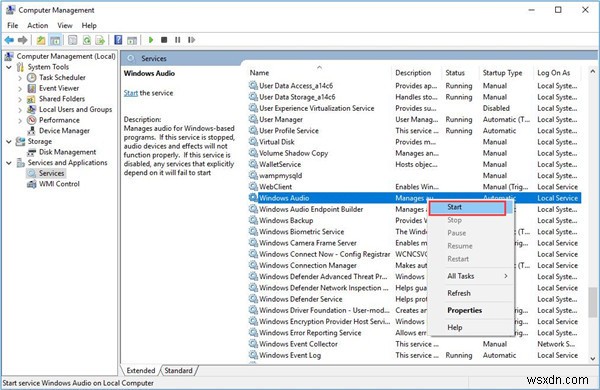The image size is (600, 390).
Task: Select Computer Management (Local) root node
Action: pos(66,56)
